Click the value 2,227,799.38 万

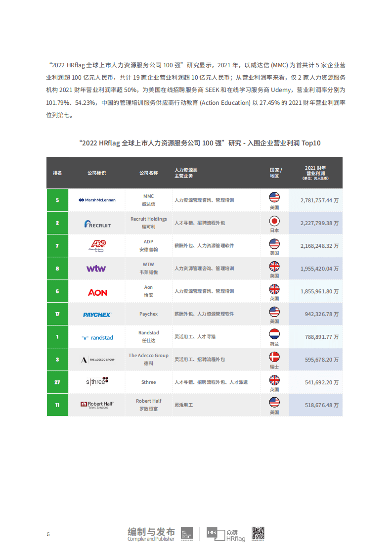319,223
